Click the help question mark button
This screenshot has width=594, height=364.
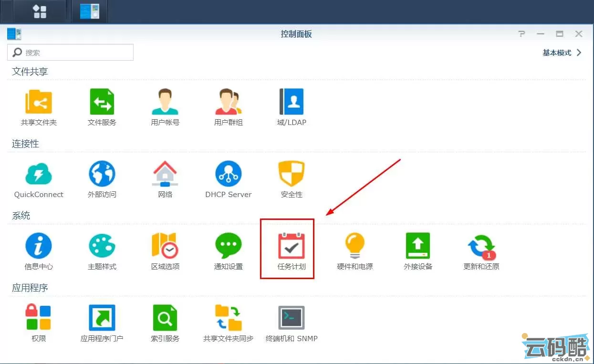[x=521, y=34]
